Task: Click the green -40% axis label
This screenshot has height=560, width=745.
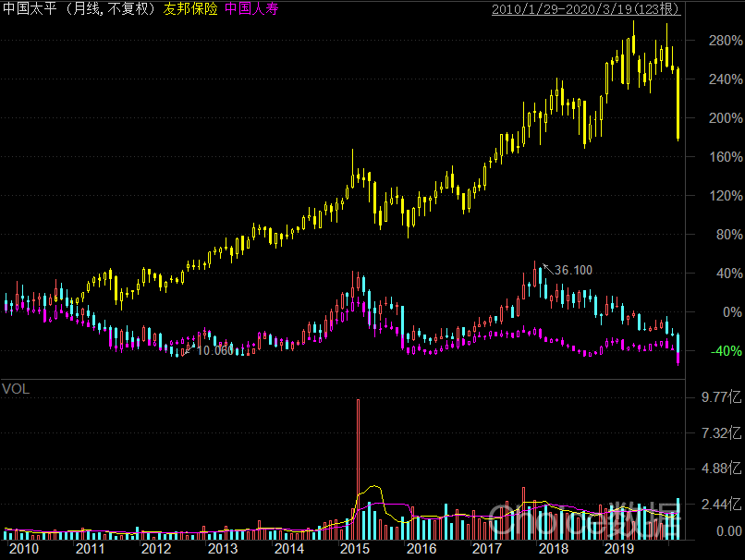Action: (726, 351)
